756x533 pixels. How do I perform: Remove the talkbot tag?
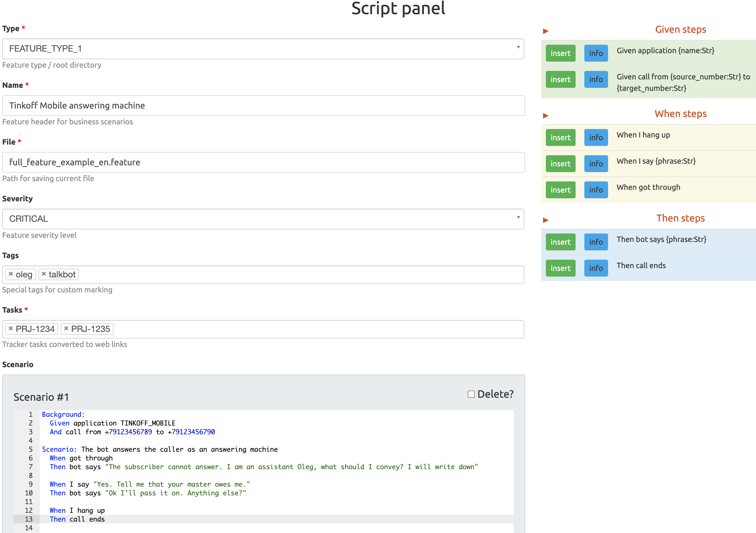(x=44, y=274)
